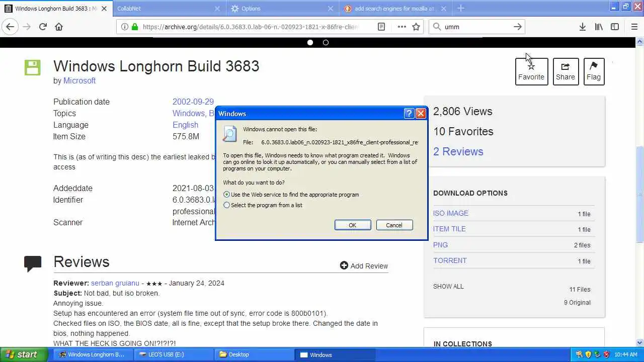Open reviewer serban gruianu profile
This screenshot has height=362, width=644.
click(115, 283)
